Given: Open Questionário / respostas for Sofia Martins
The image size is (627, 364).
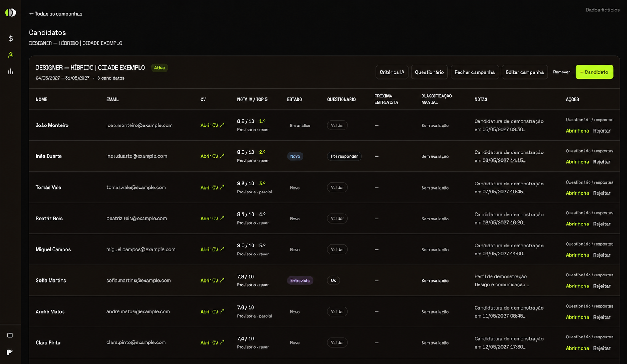Looking at the screenshot, I should [x=590, y=275].
